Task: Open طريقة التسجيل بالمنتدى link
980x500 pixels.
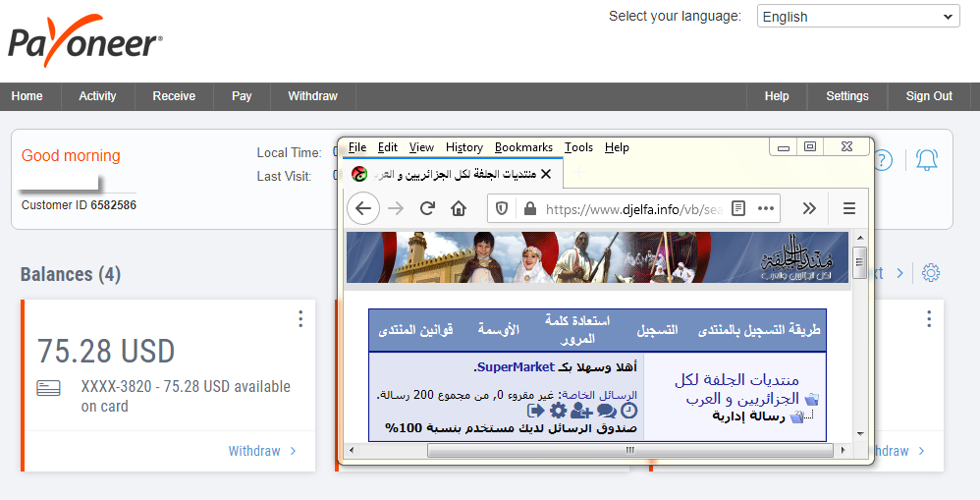Action: [x=759, y=329]
